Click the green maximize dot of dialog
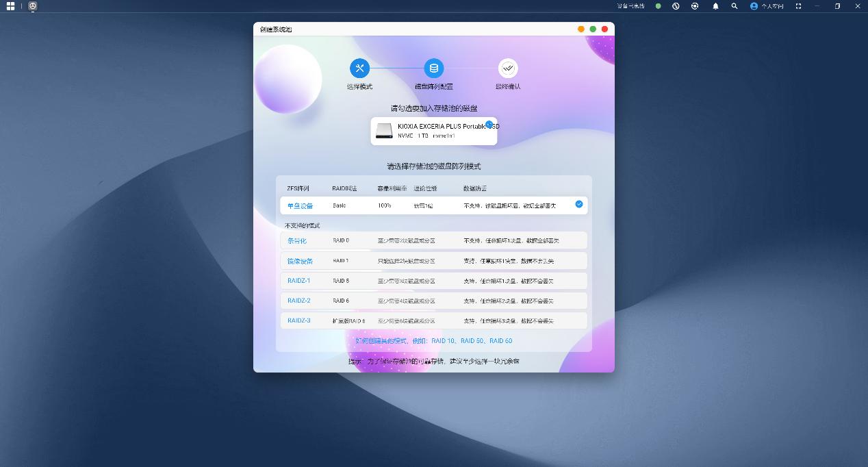The image size is (868, 467). click(593, 29)
